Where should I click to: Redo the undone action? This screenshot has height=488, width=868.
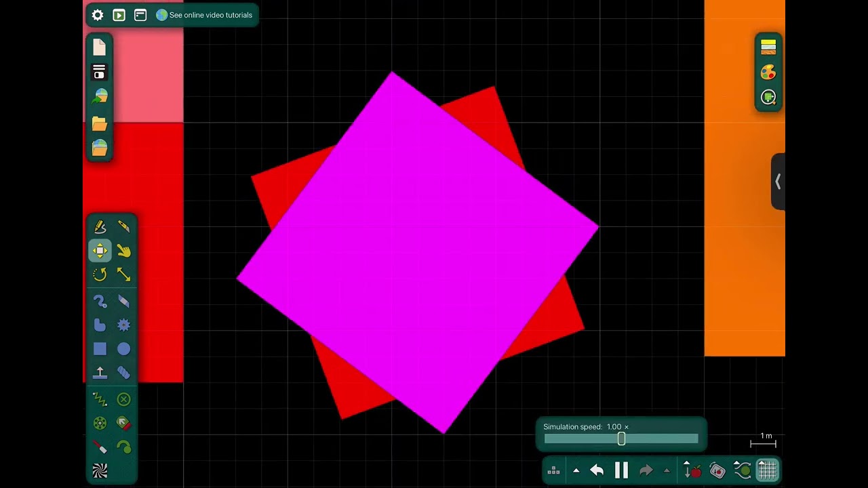[x=646, y=470]
